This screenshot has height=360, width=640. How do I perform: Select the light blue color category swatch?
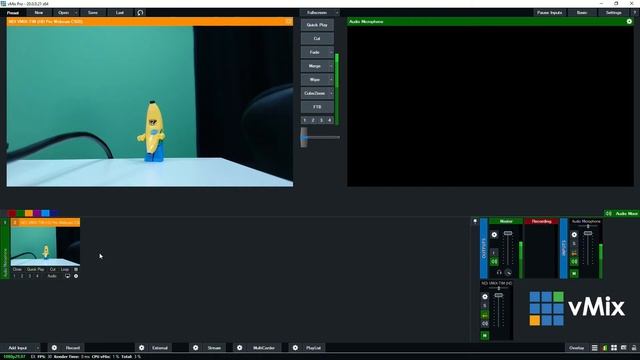tap(45, 213)
